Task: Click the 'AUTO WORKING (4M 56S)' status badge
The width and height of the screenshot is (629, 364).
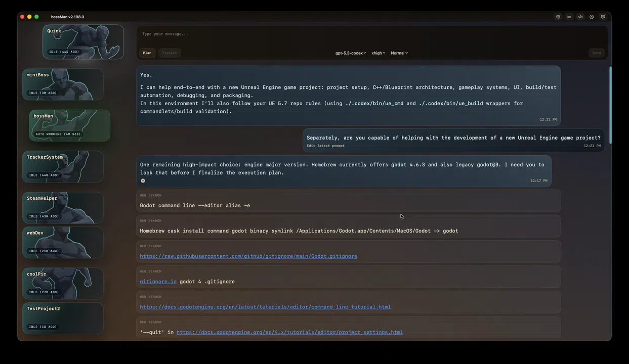Action: (58, 134)
